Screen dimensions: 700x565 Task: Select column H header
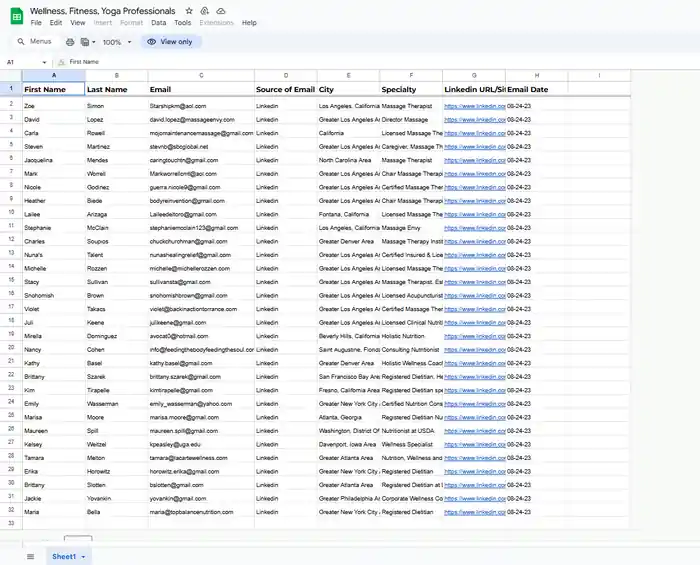tap(537, 75)
